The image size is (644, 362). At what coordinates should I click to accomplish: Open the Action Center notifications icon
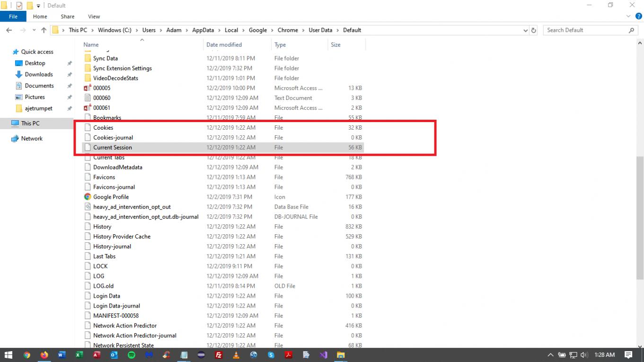[628, 355]
